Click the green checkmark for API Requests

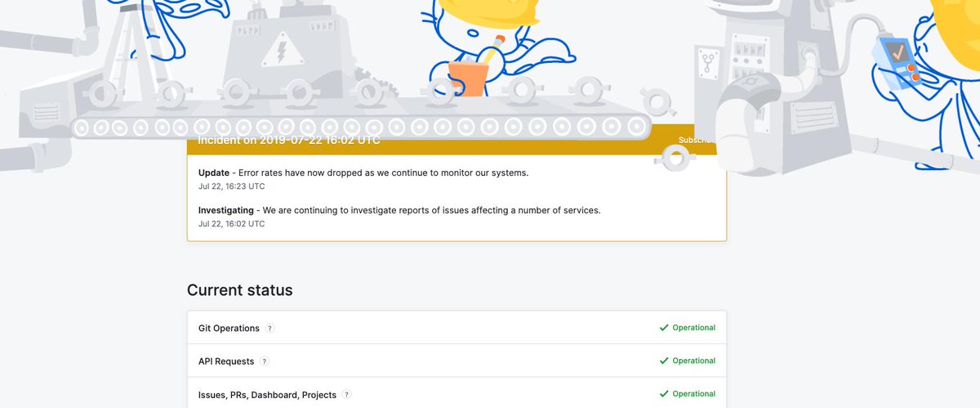(664, 361)
